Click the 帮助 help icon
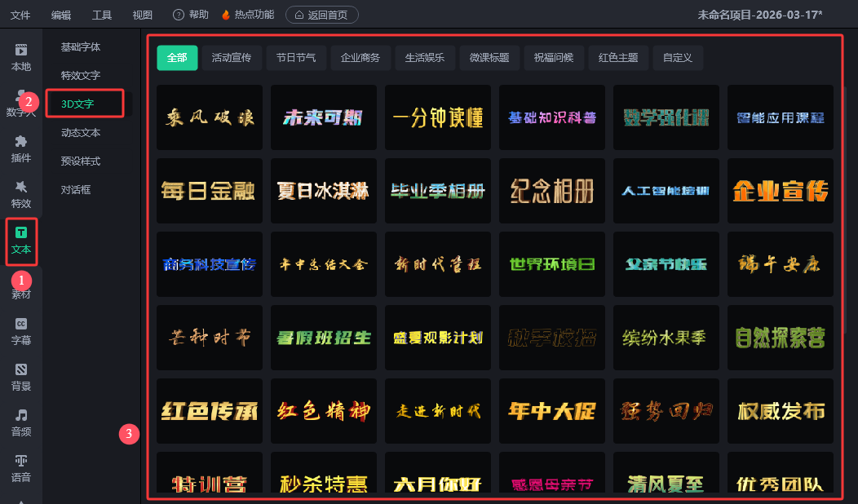Viewport: 858px width, 504px height. point(179,15)
